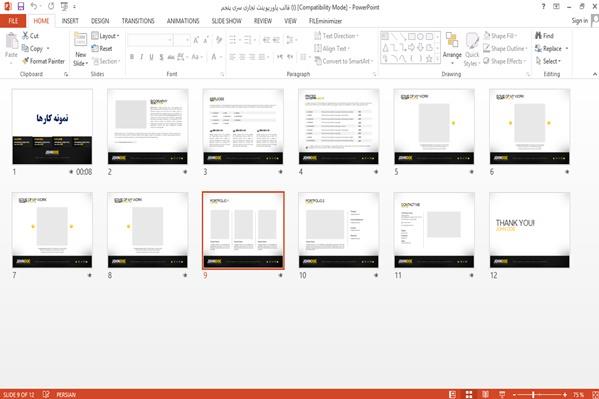The width and height of the screenshot is (599, 399).
Task: Click the Undo arrow icon
Action: pyautogui.click(x=34, y=6)
